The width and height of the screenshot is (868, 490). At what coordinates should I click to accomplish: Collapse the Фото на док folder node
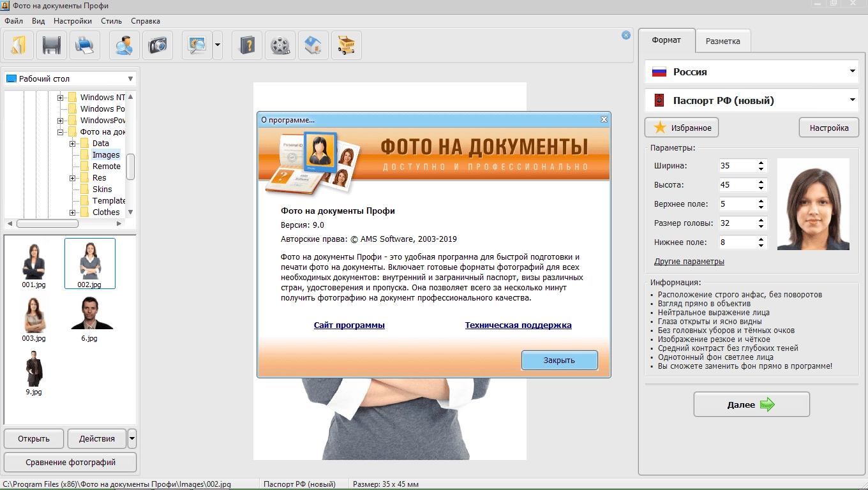coord(61,132)
